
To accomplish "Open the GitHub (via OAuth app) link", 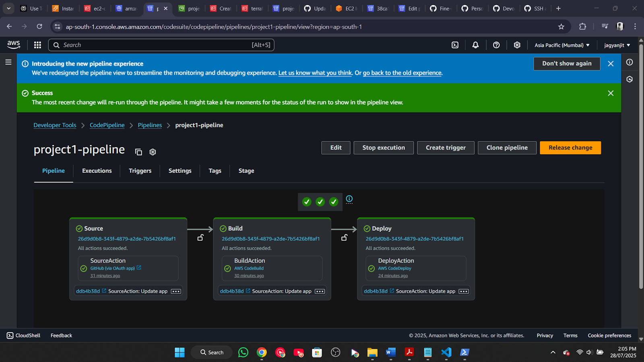I will click(116, 268).
